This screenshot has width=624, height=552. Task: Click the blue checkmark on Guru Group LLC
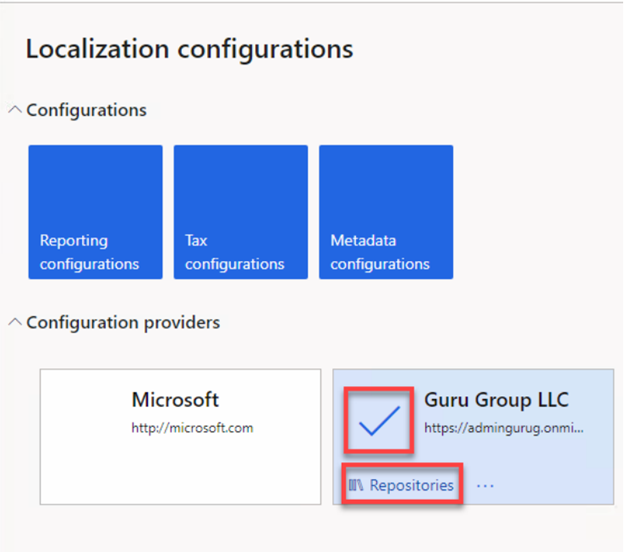point(378,422)
